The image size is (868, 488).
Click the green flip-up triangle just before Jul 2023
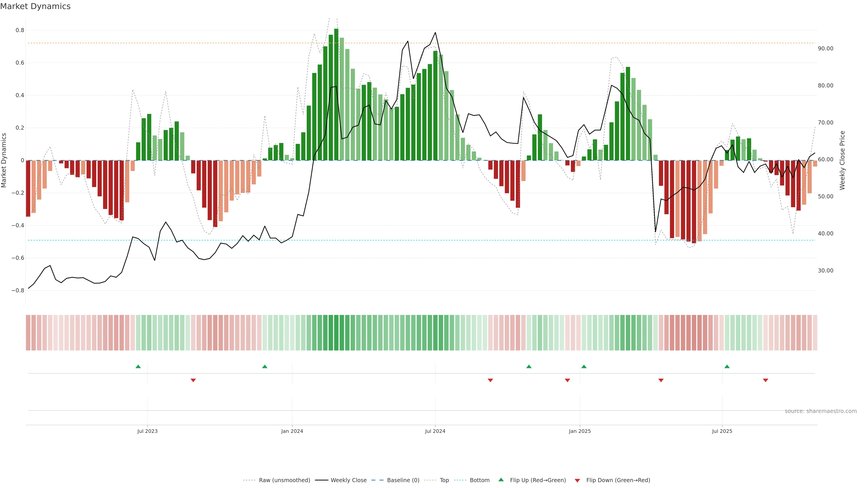(x=138, y=366)
